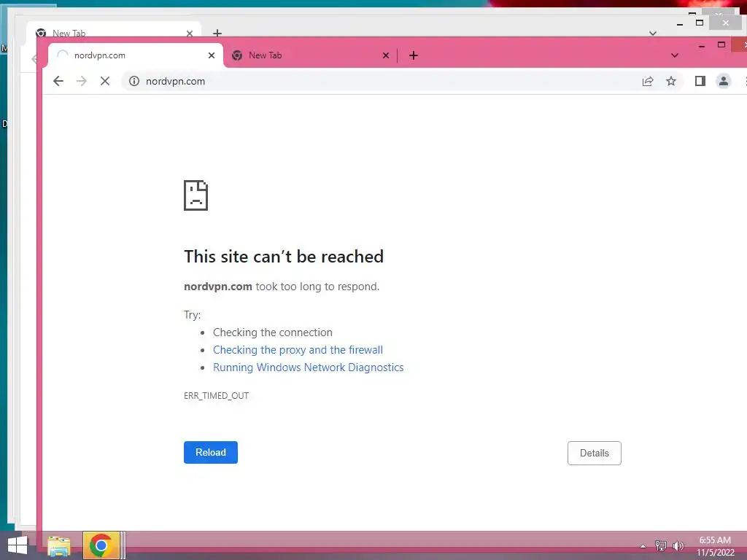Click the ERR_TIMED_OUT error code text
The image size is (747, 560).
(x=216, y=396)
